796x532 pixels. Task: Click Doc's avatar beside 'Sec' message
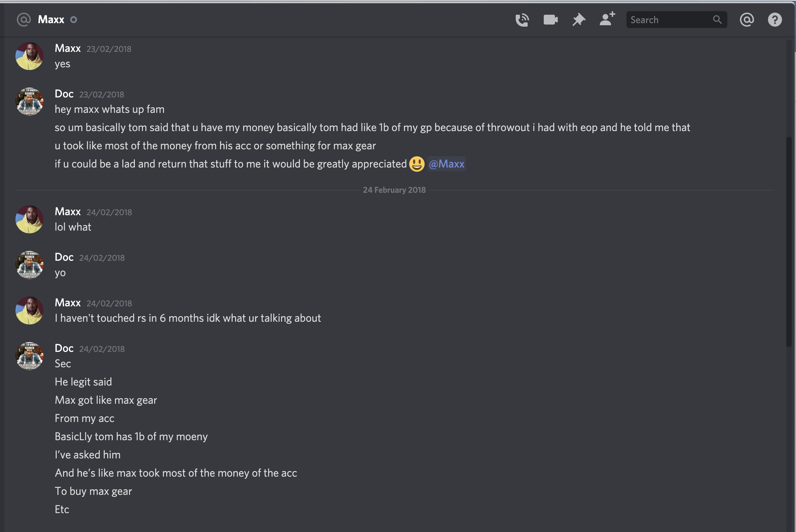(x=29, y=356)
